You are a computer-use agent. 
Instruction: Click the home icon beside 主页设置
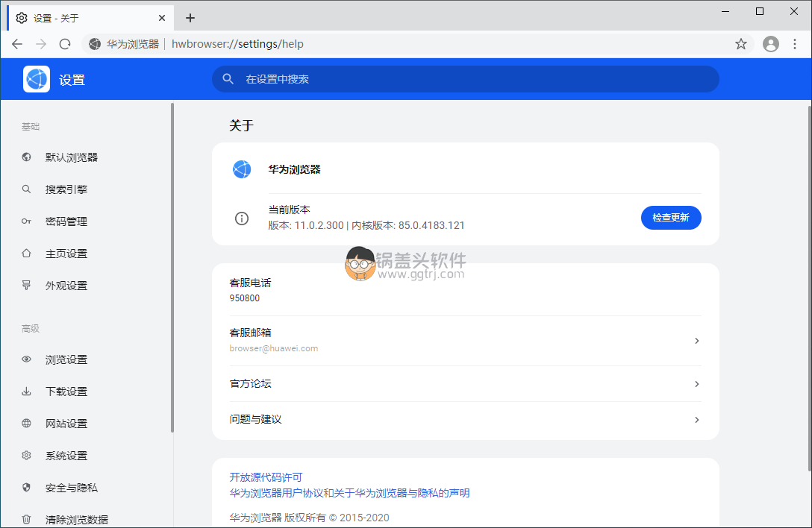(26, 253)
